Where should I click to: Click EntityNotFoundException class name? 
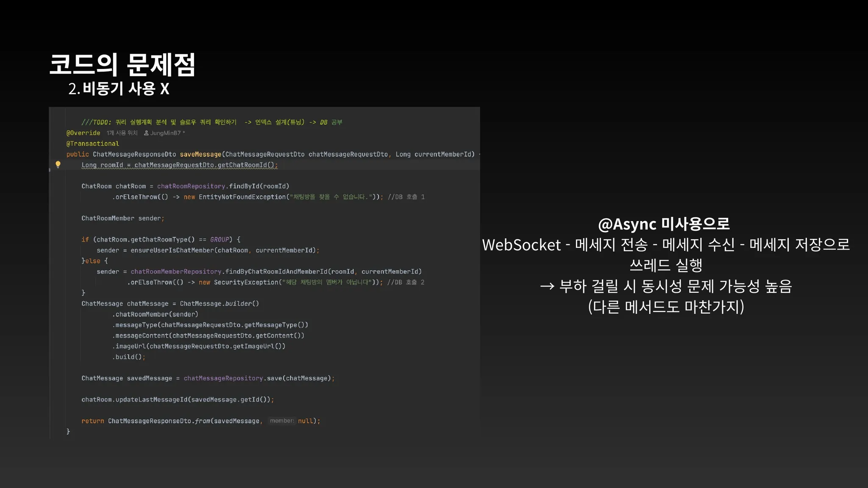(x=242, y=197)
